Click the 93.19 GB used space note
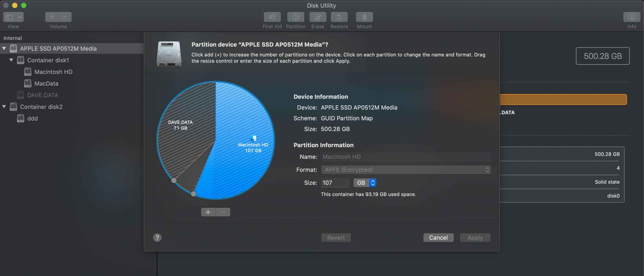The image size is (644, 276). tap(368, 194)
